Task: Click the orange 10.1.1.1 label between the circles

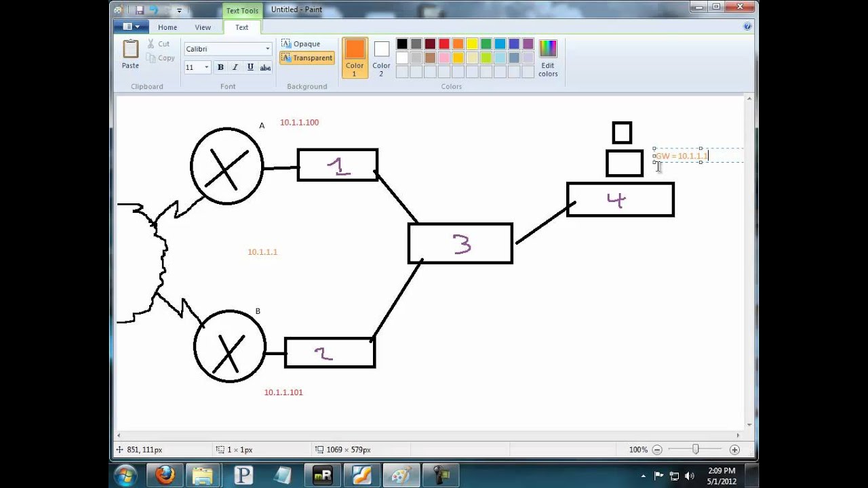Action: coord(262,252)
